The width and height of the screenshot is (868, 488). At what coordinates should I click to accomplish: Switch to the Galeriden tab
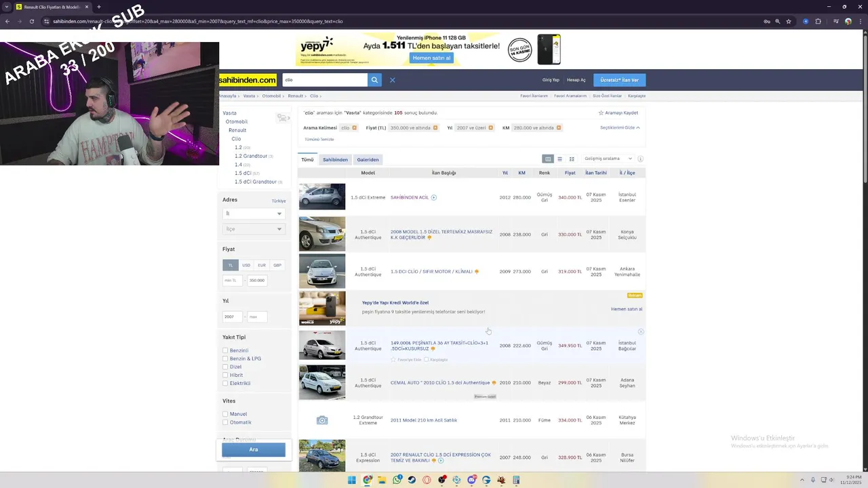[368, 160]
